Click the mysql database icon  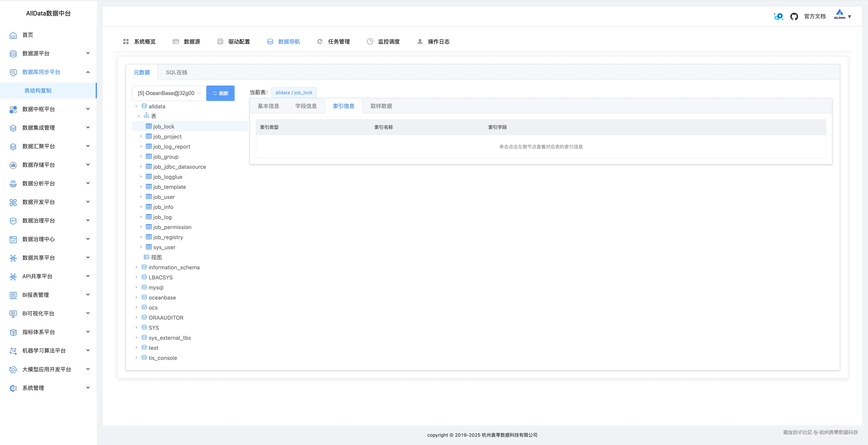click(x=144, y=287)
